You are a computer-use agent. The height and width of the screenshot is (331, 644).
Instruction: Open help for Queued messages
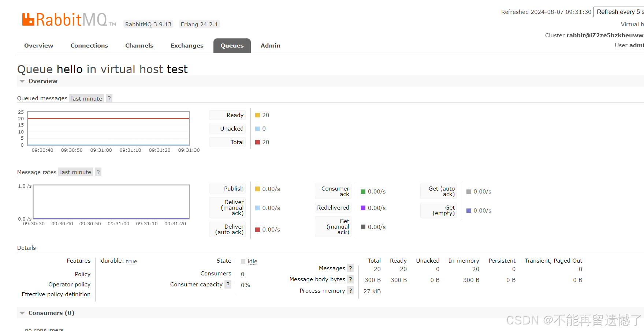(x=109, y=98)
